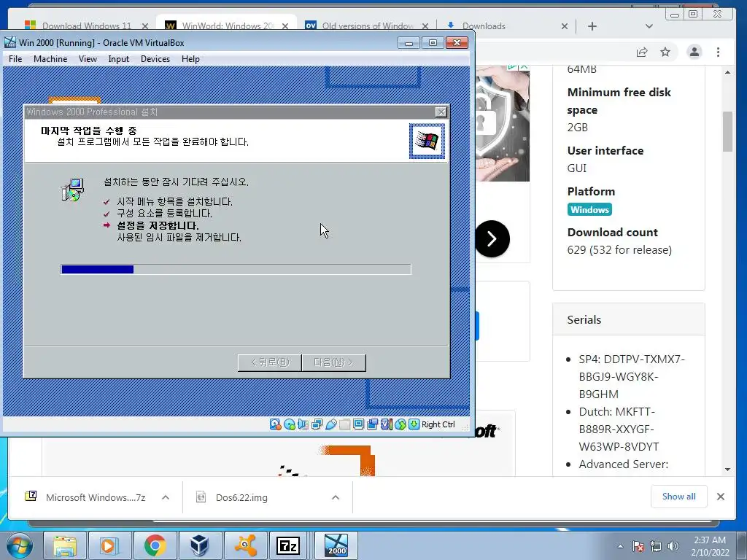Expand the Chrome tab search dropdown

click(x=649, y=26)
